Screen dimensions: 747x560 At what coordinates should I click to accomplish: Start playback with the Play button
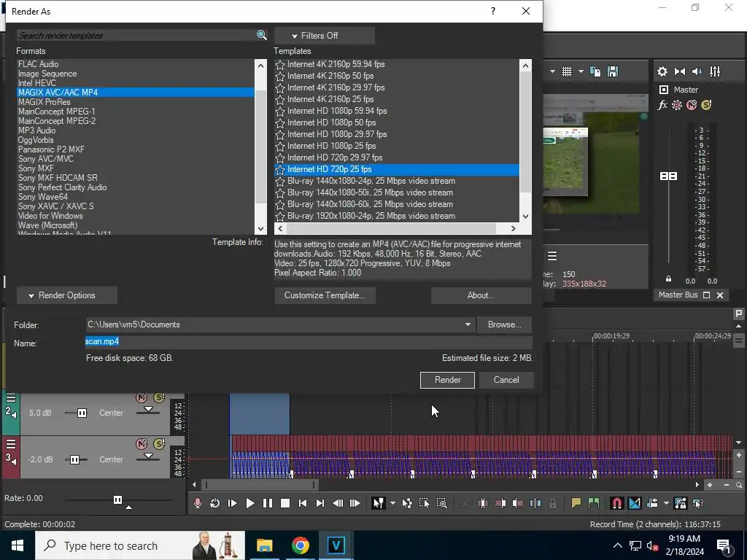point(250,503)
